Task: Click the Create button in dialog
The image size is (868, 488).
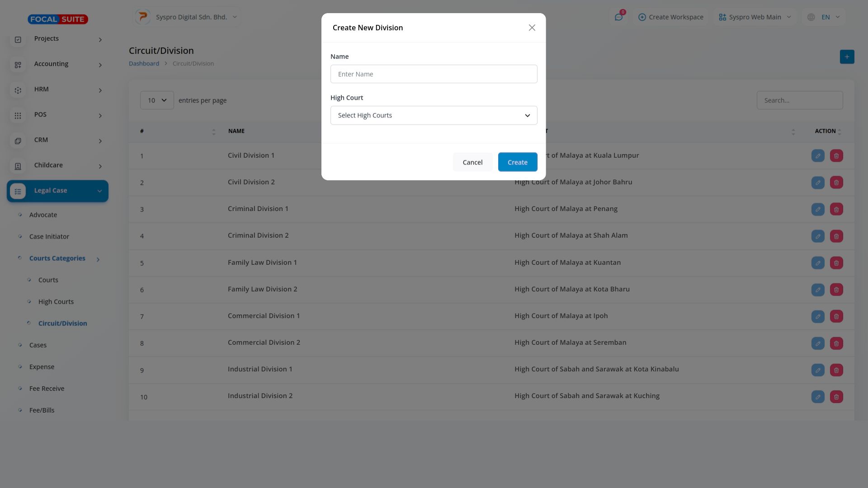Action: (517, 162)
